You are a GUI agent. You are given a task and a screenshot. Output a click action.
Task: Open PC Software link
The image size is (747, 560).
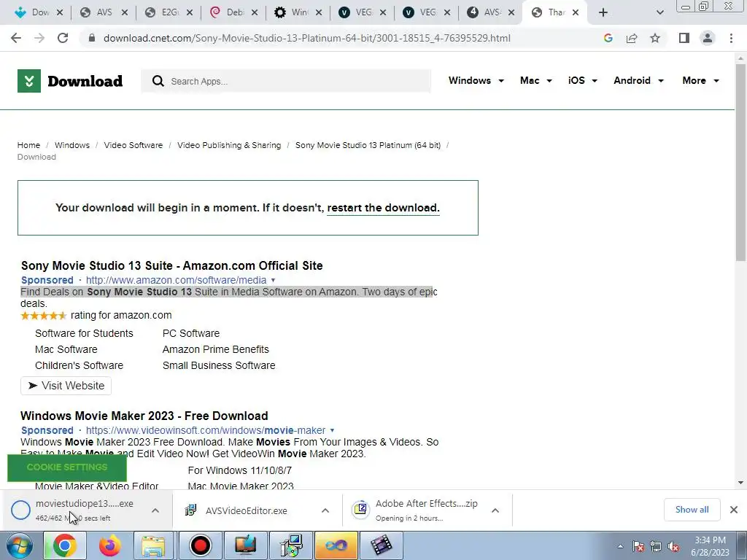pos(191,333)
